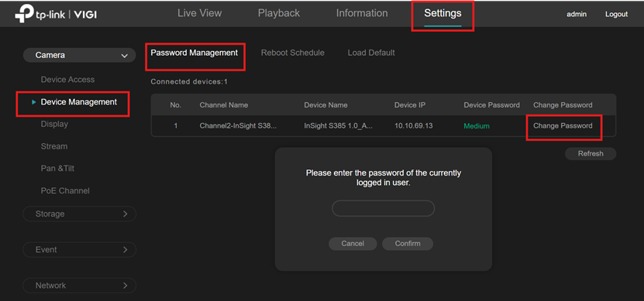Switch to Reboot Schedule tab
The image size is (644, 301).
coord(293,53)
